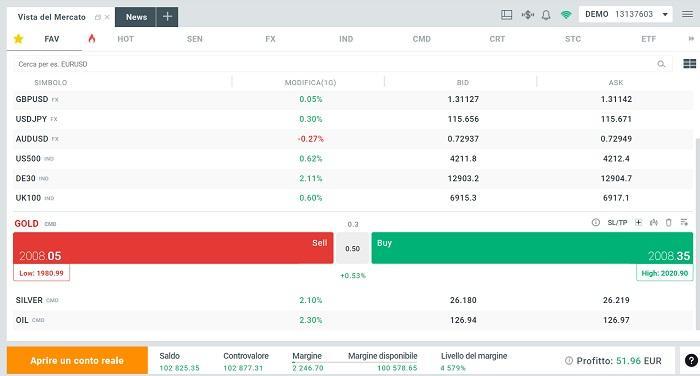The height and width of the screenshot is (376, 700).
Task: Select the IND category tab
Action: 346,39
